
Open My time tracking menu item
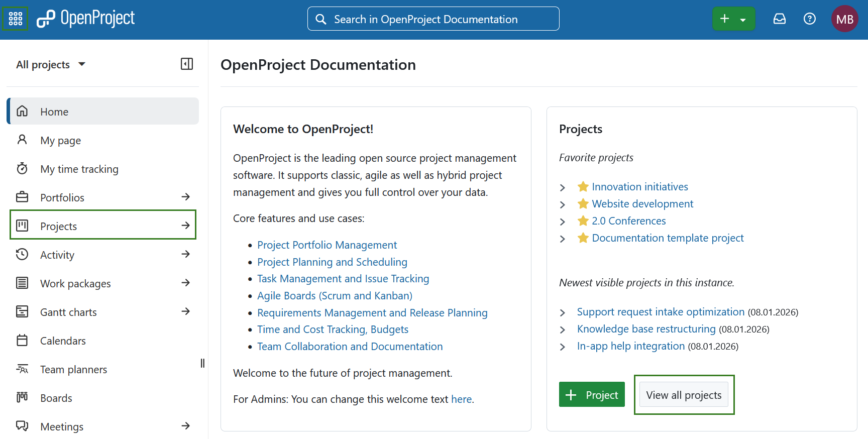(x=103, y=169)
